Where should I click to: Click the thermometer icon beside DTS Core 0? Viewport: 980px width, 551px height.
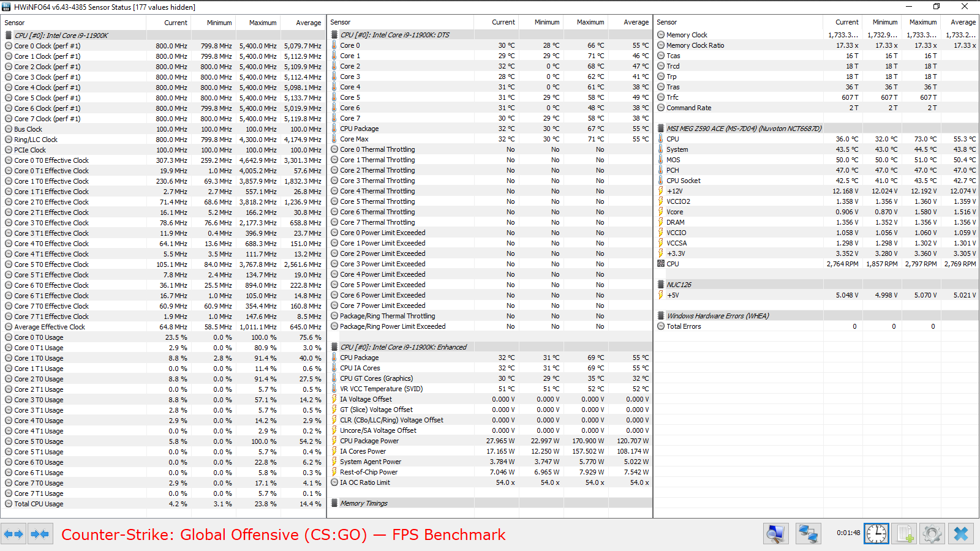(x=334, y=45)
